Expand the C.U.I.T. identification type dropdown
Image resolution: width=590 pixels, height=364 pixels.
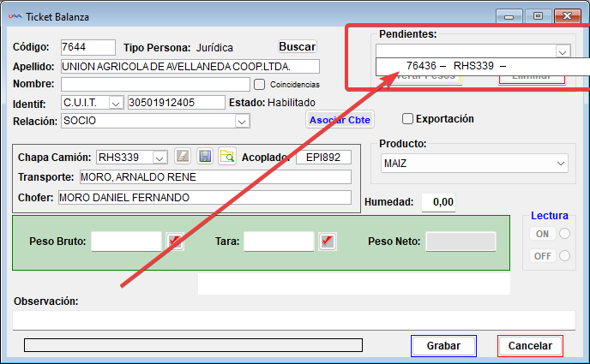pos(116,103)
